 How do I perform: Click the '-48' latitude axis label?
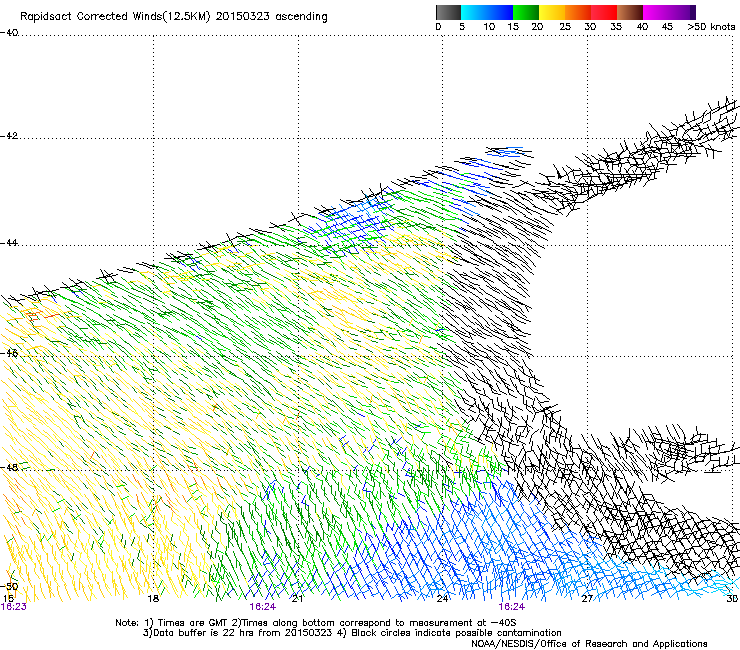tap(9, 467)
